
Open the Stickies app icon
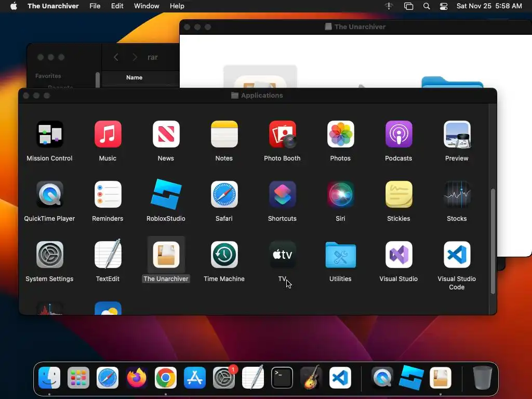(x=398, y=194)
